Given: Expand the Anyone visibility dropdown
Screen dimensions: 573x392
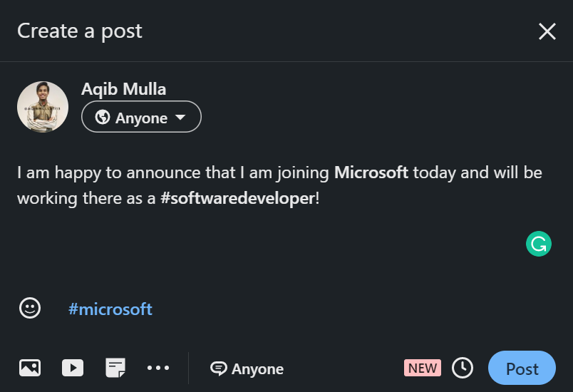Looking at the screenshot, I should (141, 118).
